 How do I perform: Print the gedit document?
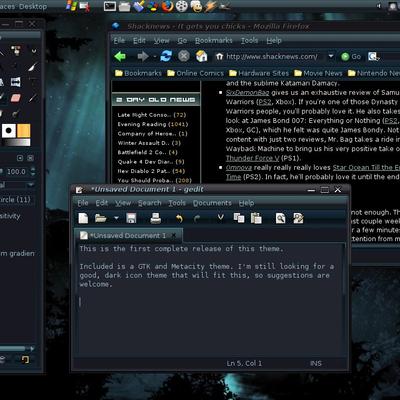156,218
